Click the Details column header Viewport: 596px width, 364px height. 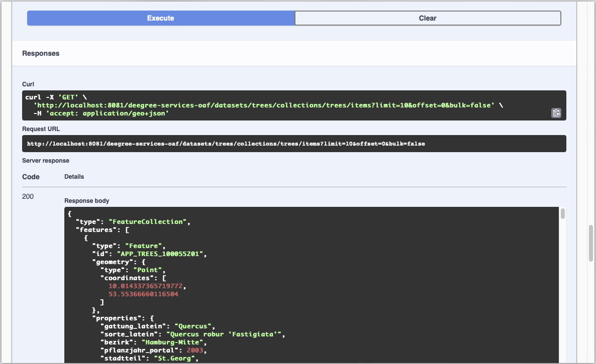pos(74,177)
